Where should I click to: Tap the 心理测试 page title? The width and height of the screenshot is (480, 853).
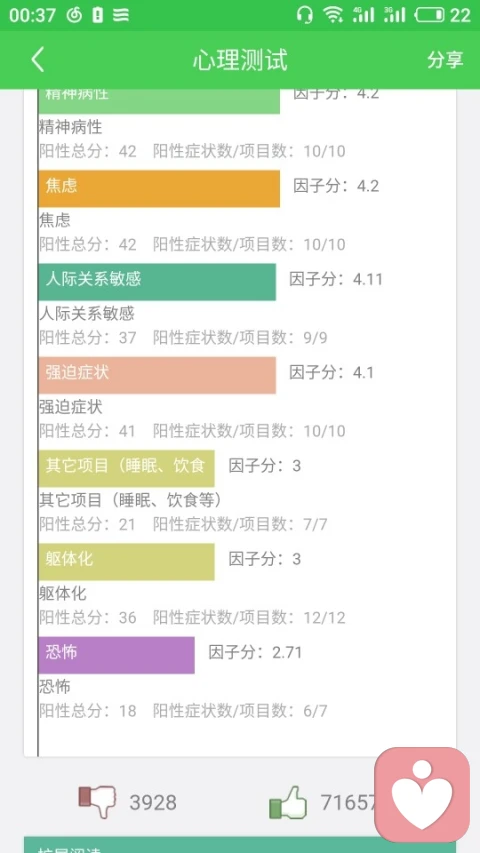240,59
